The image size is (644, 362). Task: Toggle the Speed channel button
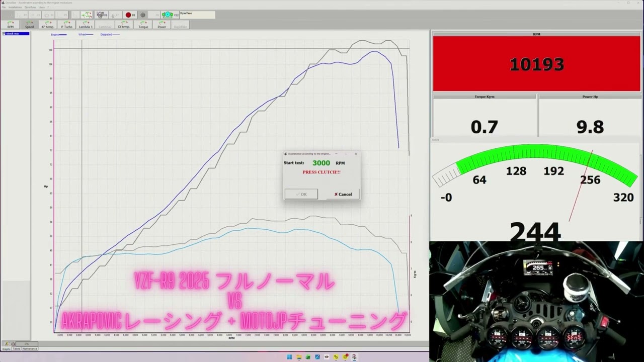tap(29, 25)
